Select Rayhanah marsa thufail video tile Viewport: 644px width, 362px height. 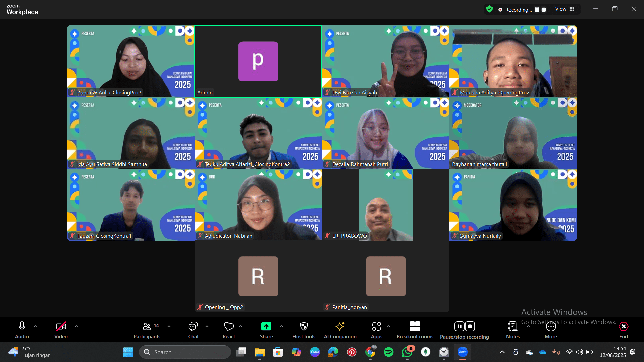[x=513, y=133]
